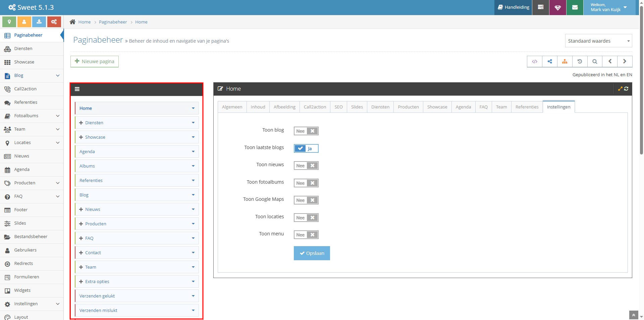Open the dropdown arrow on Home page row

(x=193, y=108)
